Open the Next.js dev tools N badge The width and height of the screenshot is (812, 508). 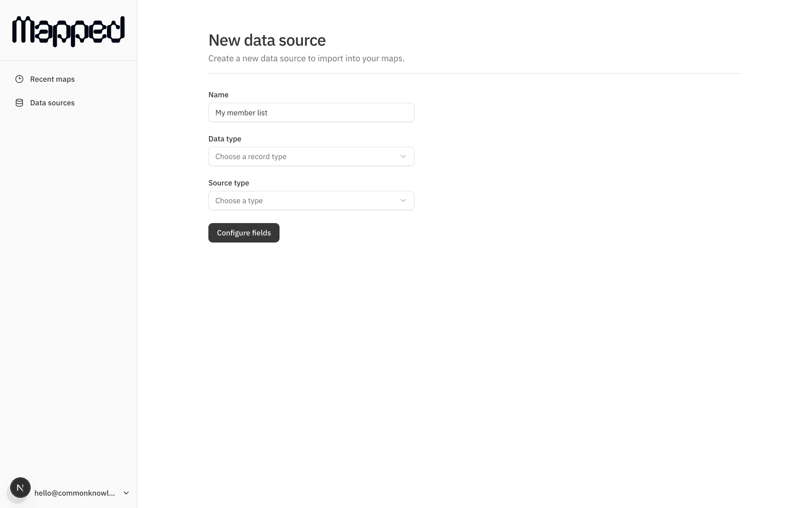point(20,487)
